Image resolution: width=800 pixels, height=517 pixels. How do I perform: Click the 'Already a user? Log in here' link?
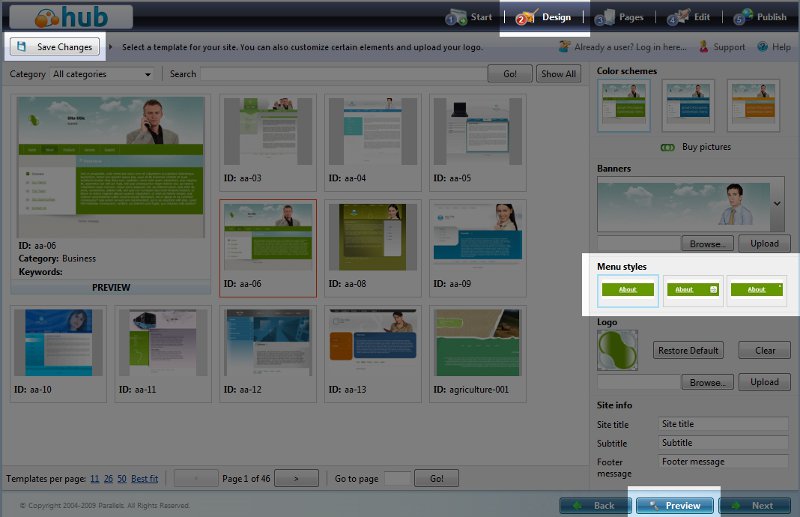[x=623, y=47]
